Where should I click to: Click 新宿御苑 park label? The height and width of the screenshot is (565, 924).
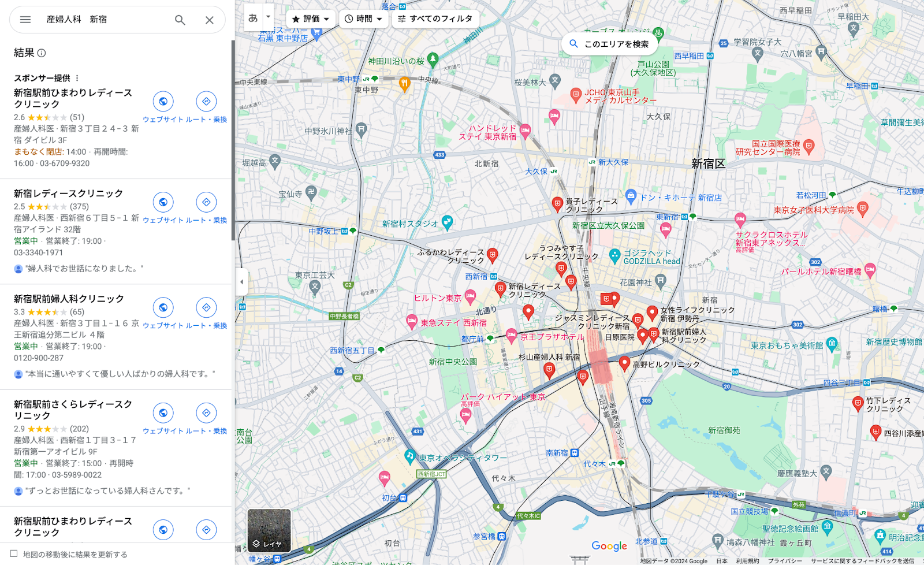(724, 430)
